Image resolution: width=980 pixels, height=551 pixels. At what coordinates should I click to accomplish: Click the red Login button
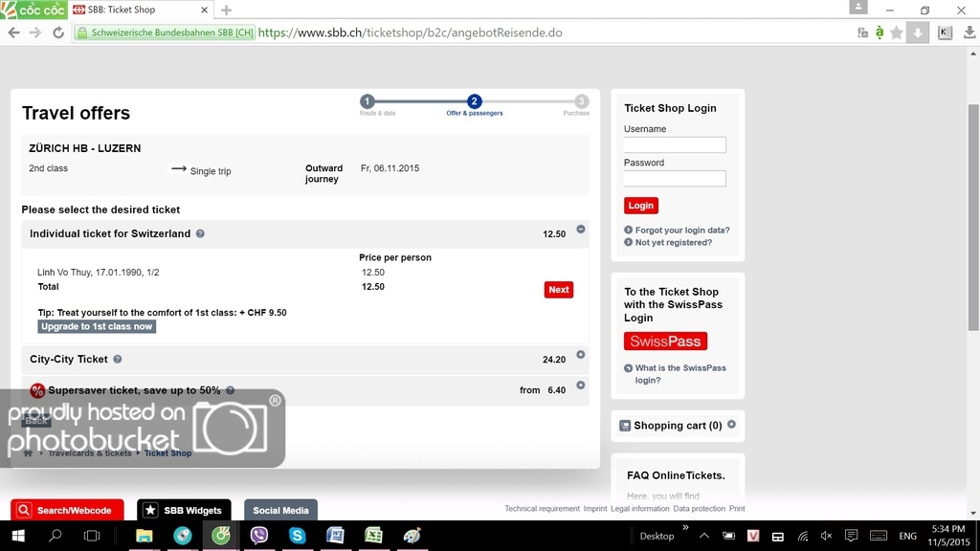pyautogui.click(x=640, y=206)
